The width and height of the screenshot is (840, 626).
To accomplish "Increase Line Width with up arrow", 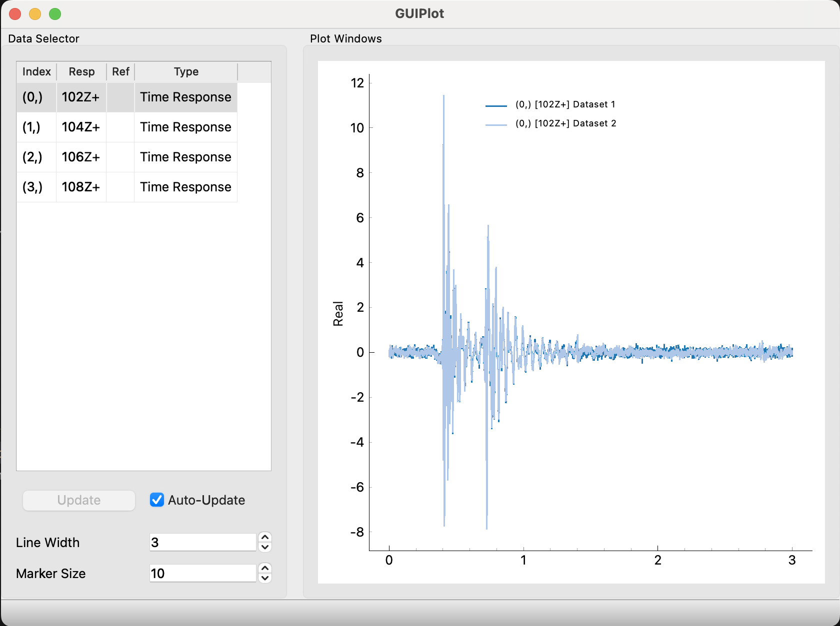I will point(265,537).
